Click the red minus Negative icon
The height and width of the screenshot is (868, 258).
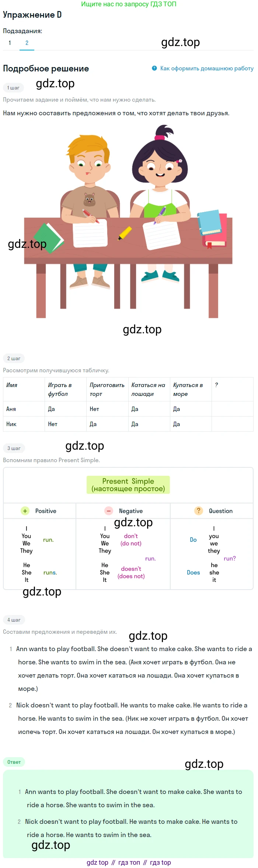[109, 511]
